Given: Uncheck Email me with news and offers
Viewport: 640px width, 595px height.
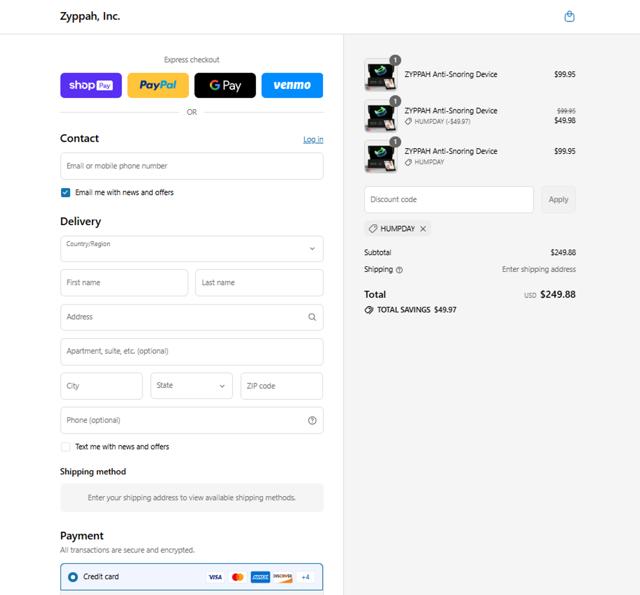Looking at the screenshot, I should click(65, 193).
